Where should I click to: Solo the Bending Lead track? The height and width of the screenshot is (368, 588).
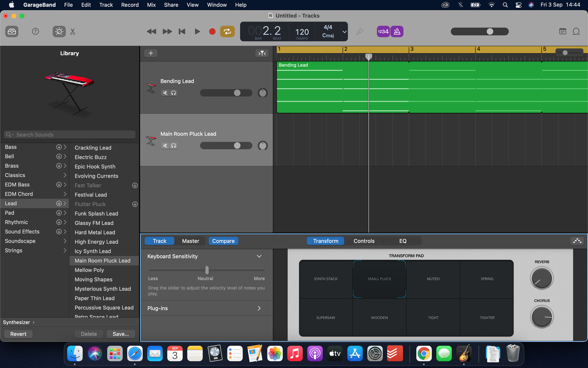[173, 93]
